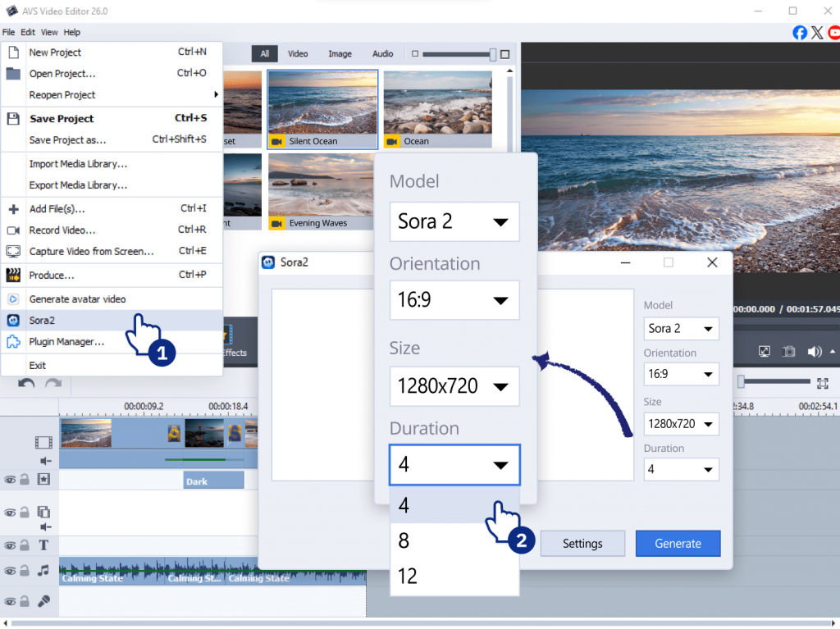Open the enlarged Sora 2 Model dropdown
The image size is (840, 629).
click(x=454, y=221)
